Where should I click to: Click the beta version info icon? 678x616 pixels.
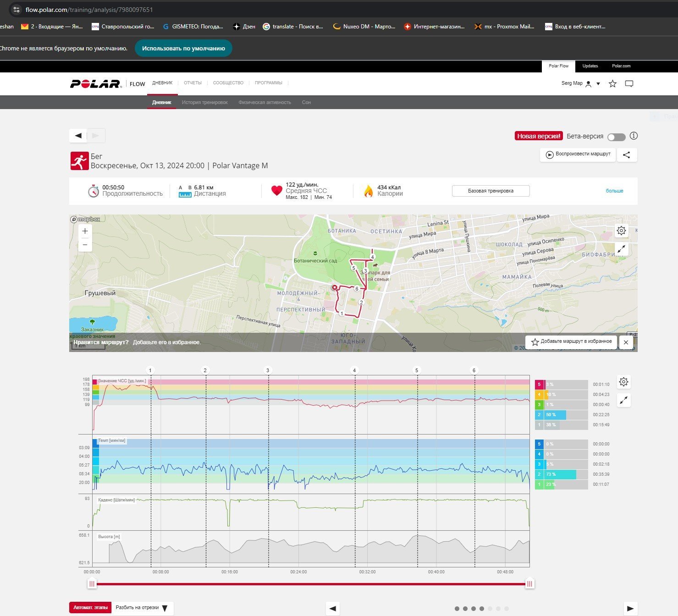(x=634, y=136)
